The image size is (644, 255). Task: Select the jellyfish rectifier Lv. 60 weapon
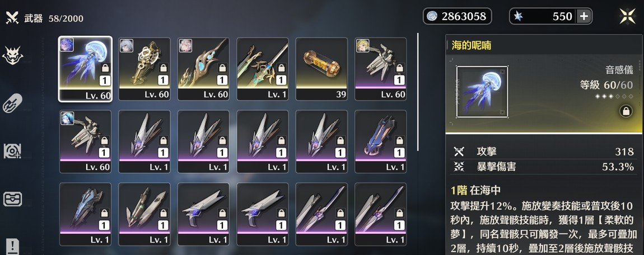pyautogui.click(x=85, y=69)
